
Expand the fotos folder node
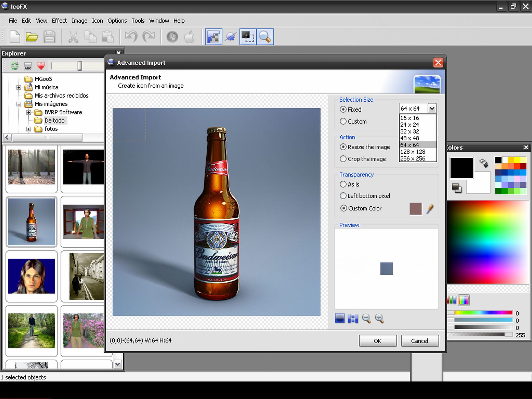[x=28, y=129]
